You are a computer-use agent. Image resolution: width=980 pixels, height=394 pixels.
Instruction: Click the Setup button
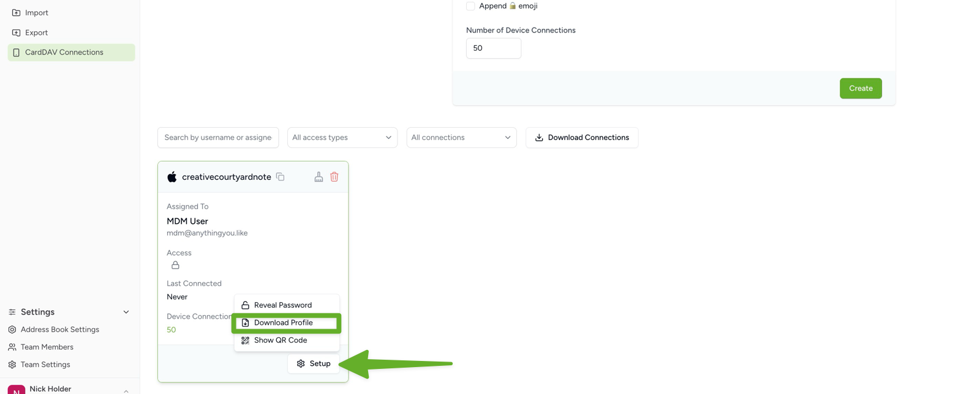[x=314, y=363]
